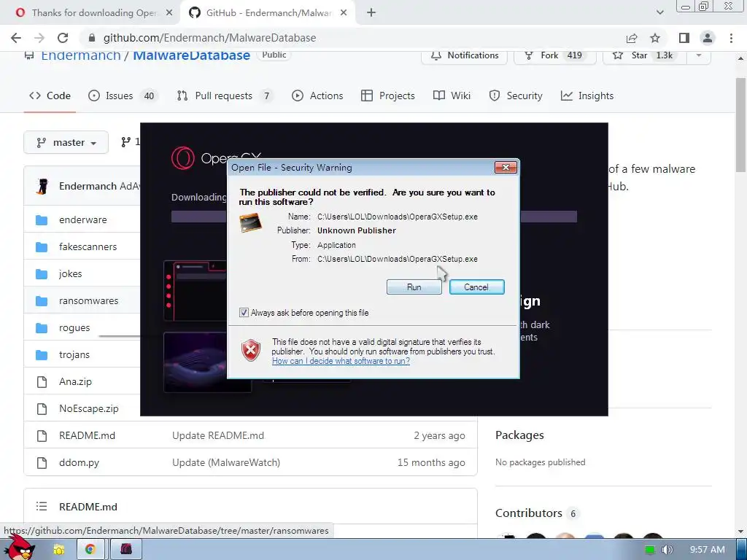Star the repository

pos(645,55)
